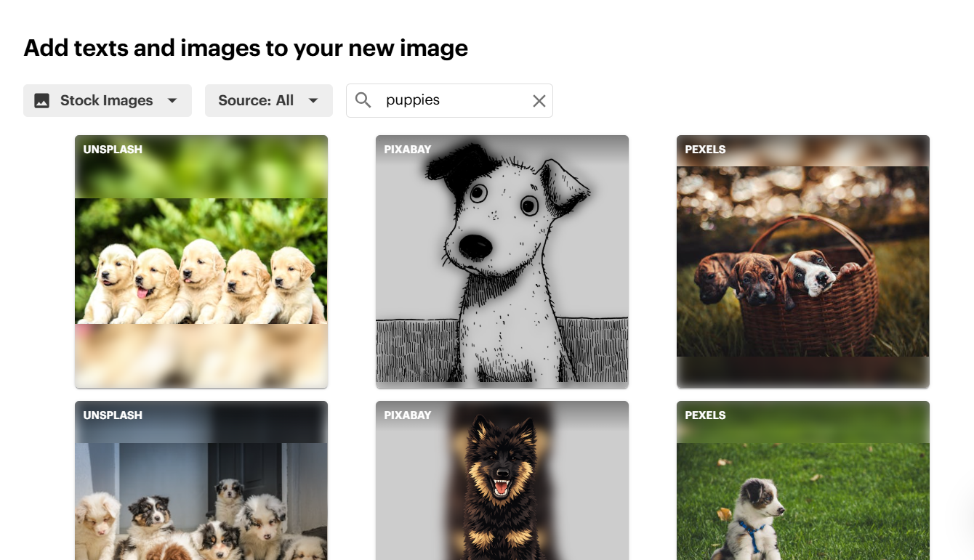This screenshot has width=974, height=560.
Task: Click the UNSPLASH badge on the Australian Shepherd puppies image
Action: click(x=112, y=415)
